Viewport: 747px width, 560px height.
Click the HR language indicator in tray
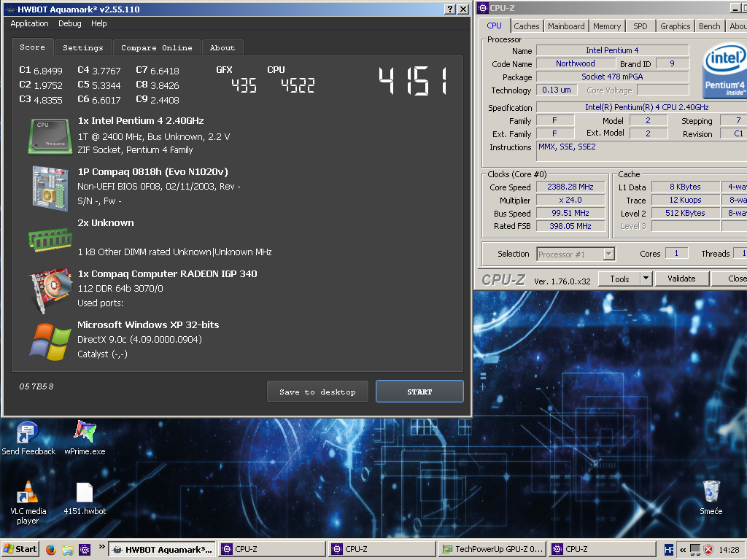669,550
